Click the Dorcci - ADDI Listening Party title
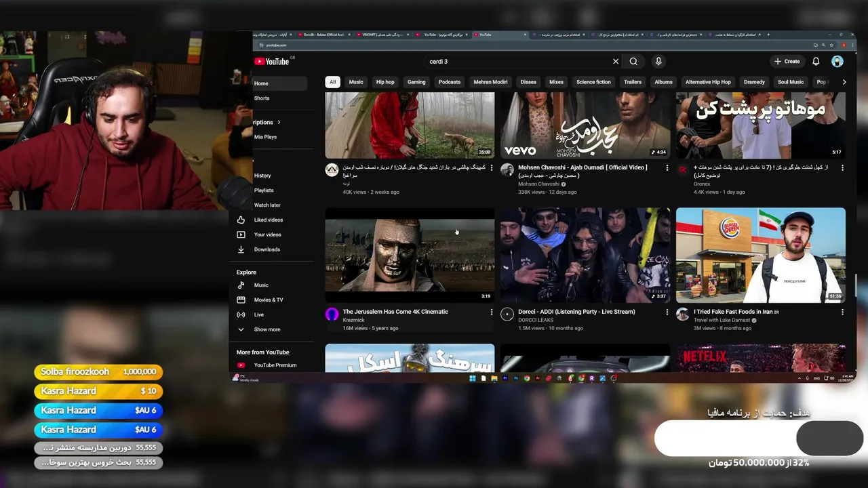The image size is (868, 488). coord(576,312)
